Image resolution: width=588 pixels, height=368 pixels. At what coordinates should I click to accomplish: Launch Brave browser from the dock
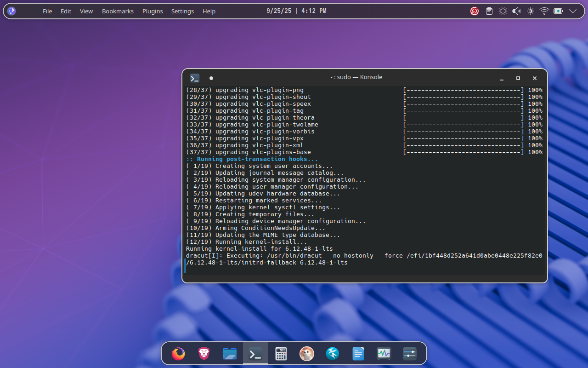pos(204,354)
